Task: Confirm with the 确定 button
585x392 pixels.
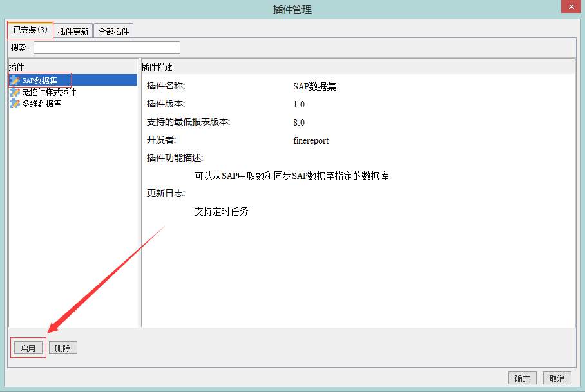Action: (x=522, y=378)
